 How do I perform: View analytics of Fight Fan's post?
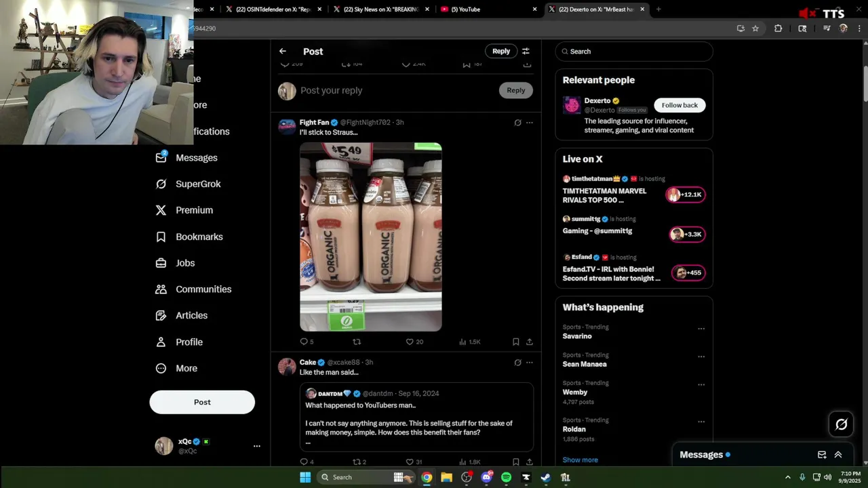click(469, 342)
